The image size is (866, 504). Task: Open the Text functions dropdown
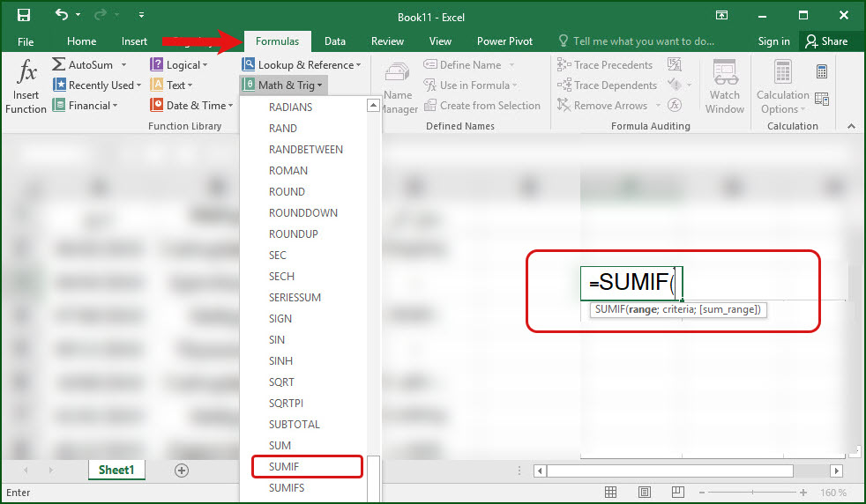[171, 85]
